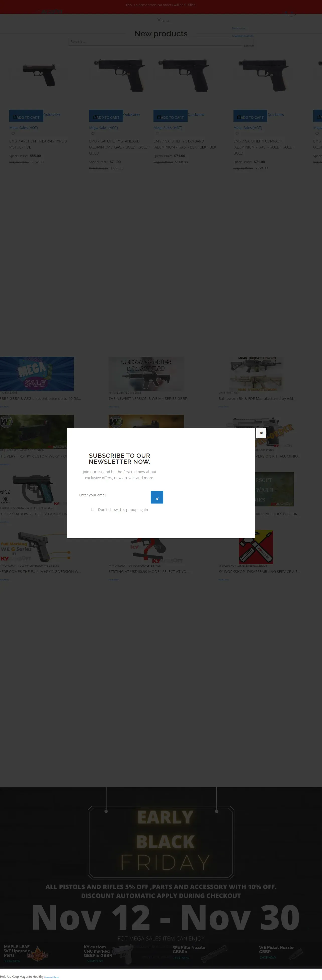
Task: Open the SAI Utility Compact pistol image
Action: point(263,74)
